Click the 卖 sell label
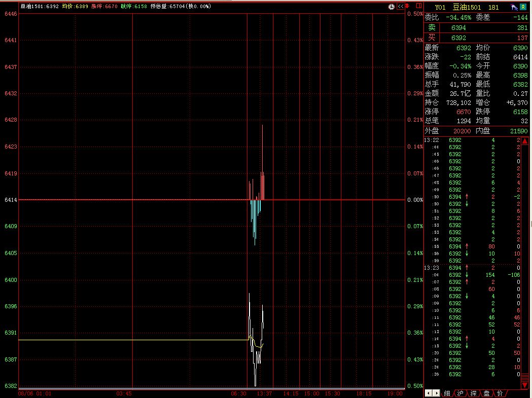The image size is (532, 398). 432,27
